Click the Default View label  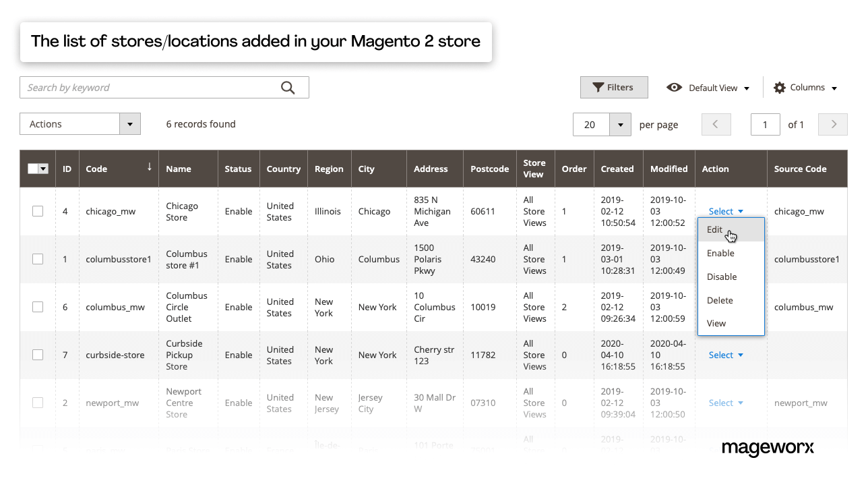coord(714,88)
